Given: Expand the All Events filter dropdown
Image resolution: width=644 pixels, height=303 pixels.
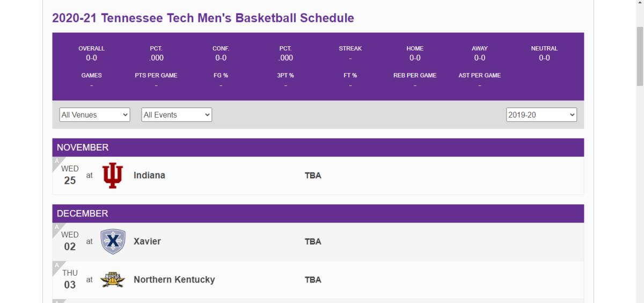Looking at the screenshot, I should (177, 115).
